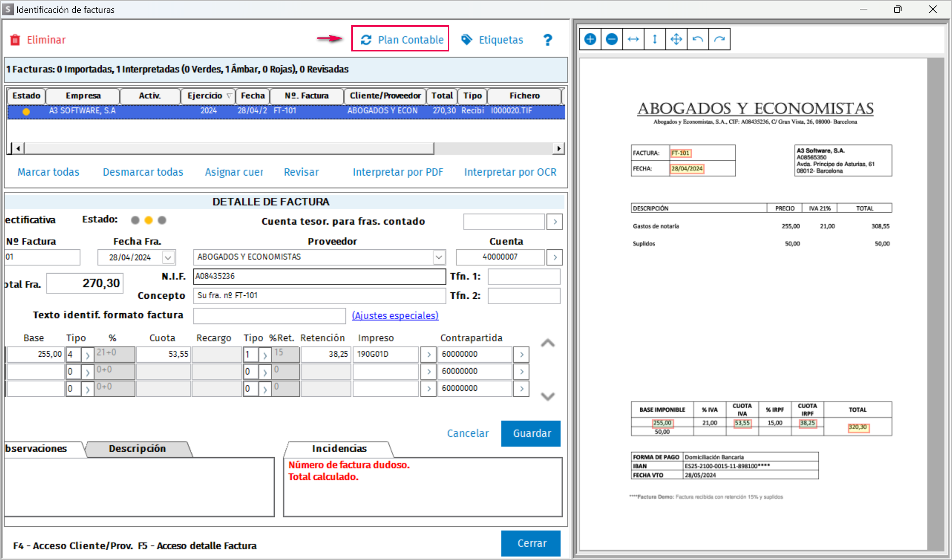952x560 pixels.
Task: Click the right arrow of list scrollbar
Action: point(559,148)
